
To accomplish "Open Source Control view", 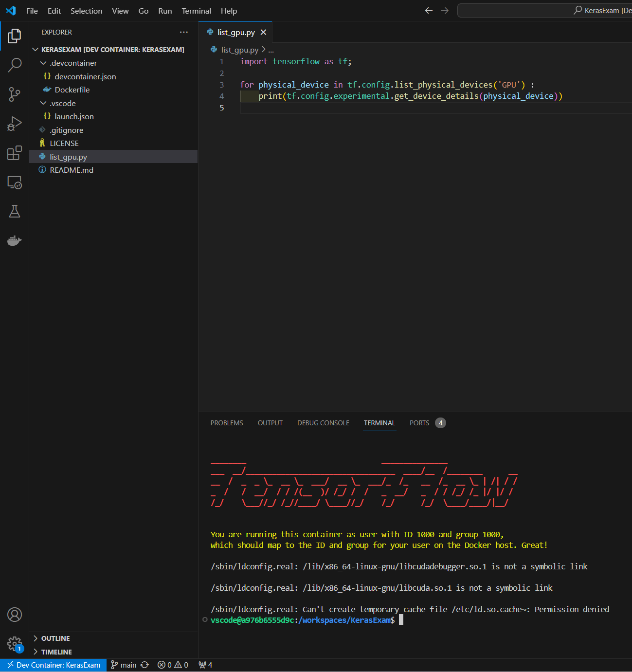I will (15, 94).
